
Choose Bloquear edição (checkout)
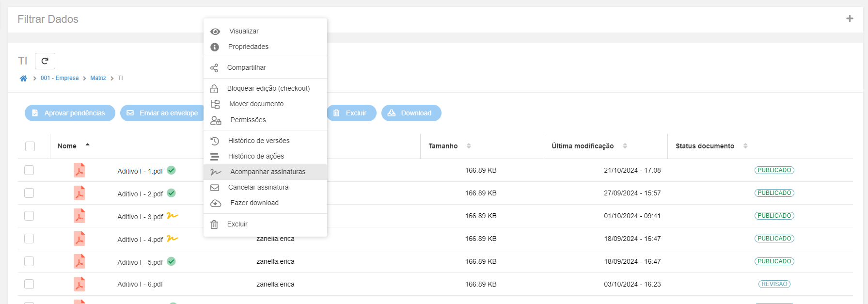265,88
